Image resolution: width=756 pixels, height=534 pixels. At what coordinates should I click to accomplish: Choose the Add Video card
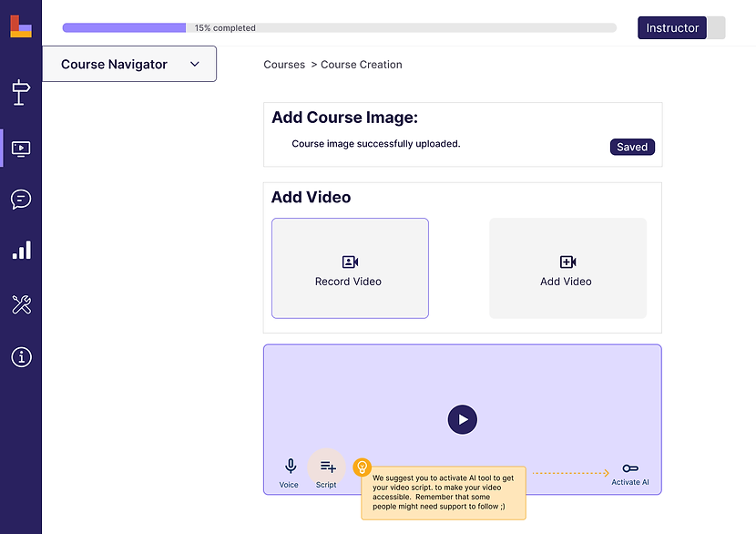(567, 268)
